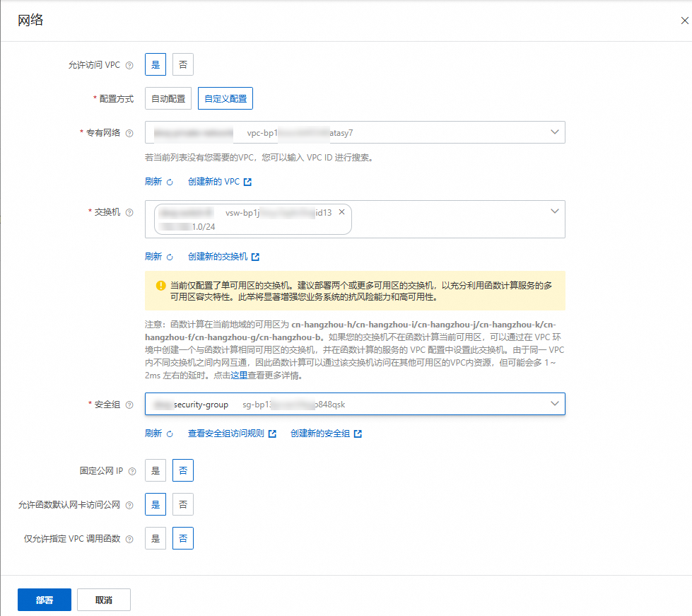Set 固定公网 IP to 否
The width and height of the screenshot is (692, 616).
(182, 470)
